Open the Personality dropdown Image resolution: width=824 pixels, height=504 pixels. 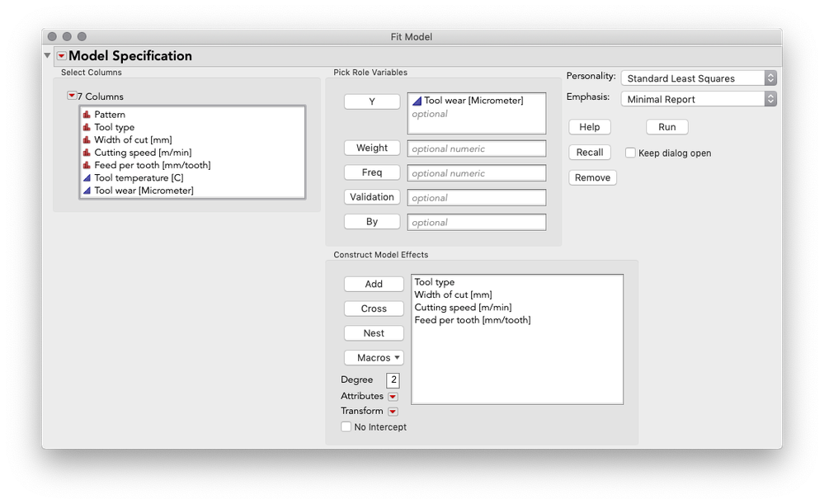coord(699,78)
